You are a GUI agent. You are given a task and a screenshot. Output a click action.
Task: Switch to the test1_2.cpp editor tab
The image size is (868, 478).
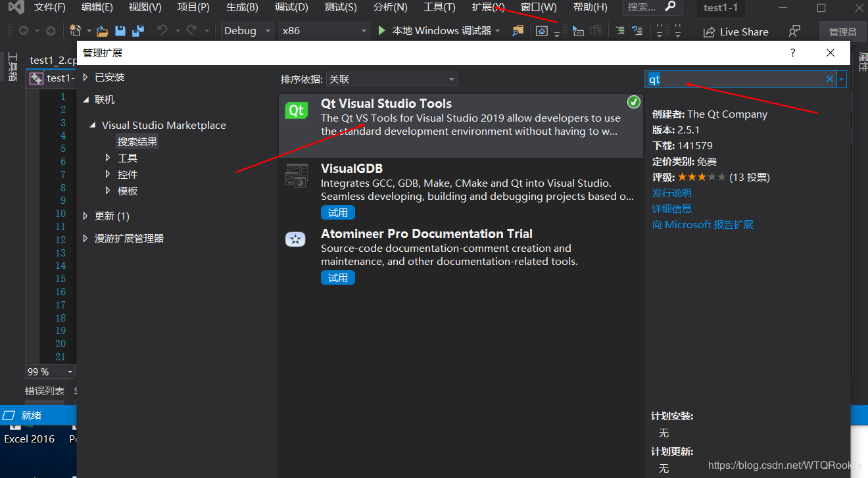tap(53, 60)
